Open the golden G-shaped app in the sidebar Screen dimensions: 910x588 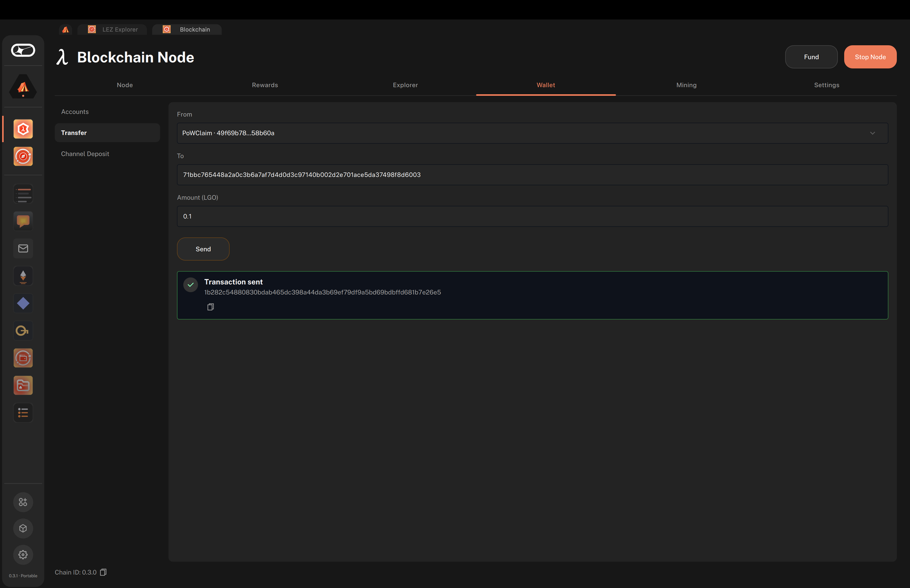pyautogui.click(x=23, y=331)
